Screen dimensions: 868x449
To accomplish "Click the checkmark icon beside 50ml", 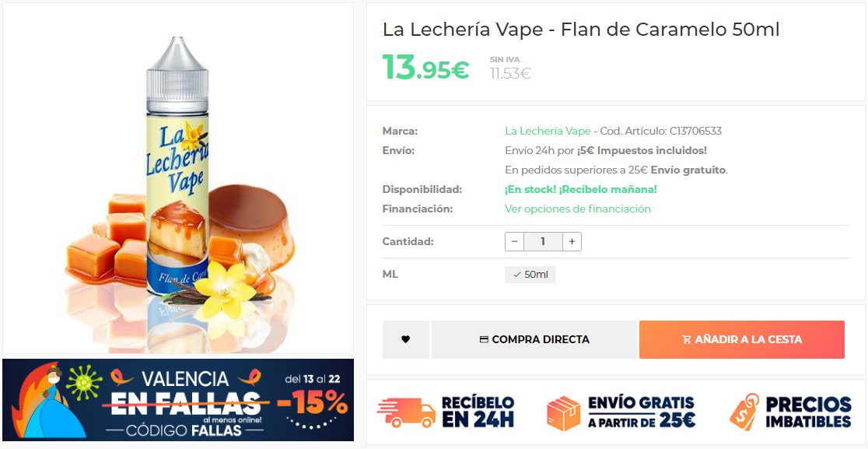I will click(x=517, y=275).
